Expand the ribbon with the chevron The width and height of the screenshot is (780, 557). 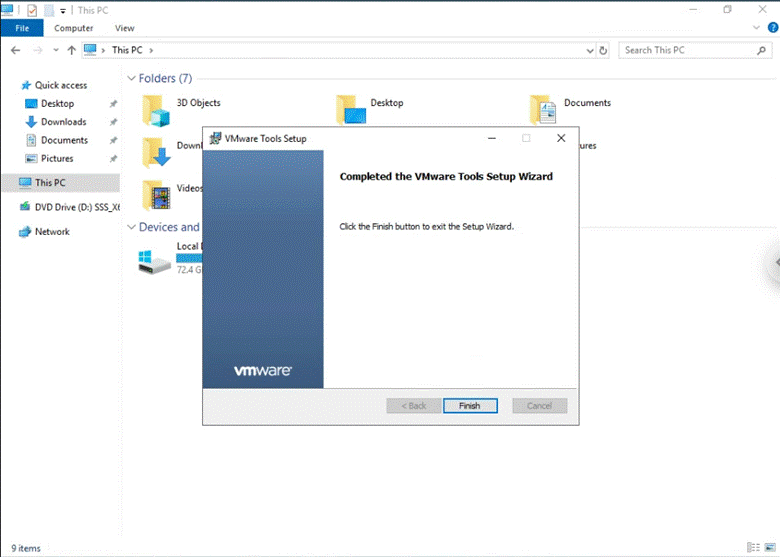point(757,28)
